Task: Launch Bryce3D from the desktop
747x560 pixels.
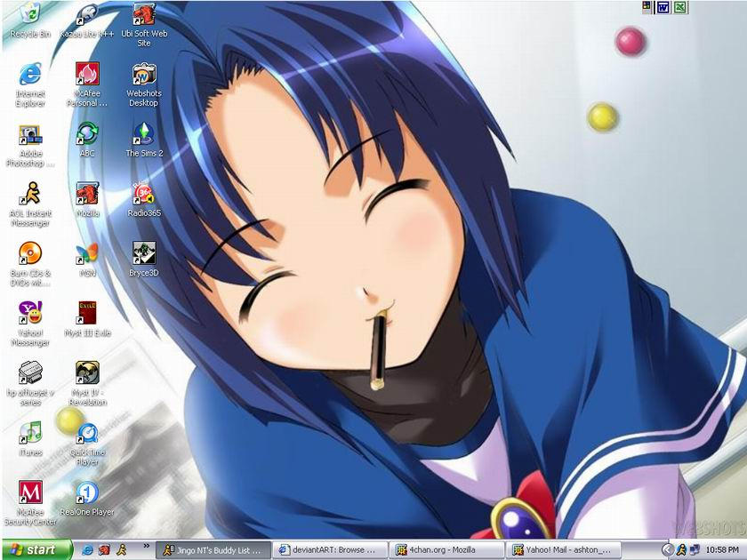Action: point(144,260)
